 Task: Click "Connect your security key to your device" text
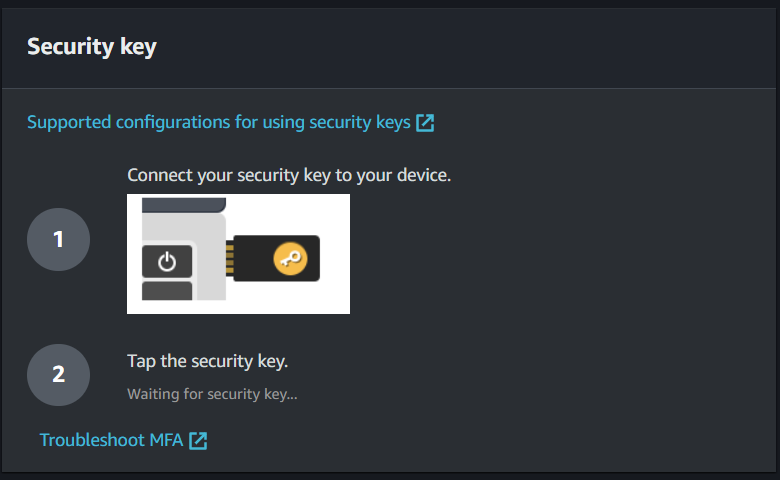point(289,176)
